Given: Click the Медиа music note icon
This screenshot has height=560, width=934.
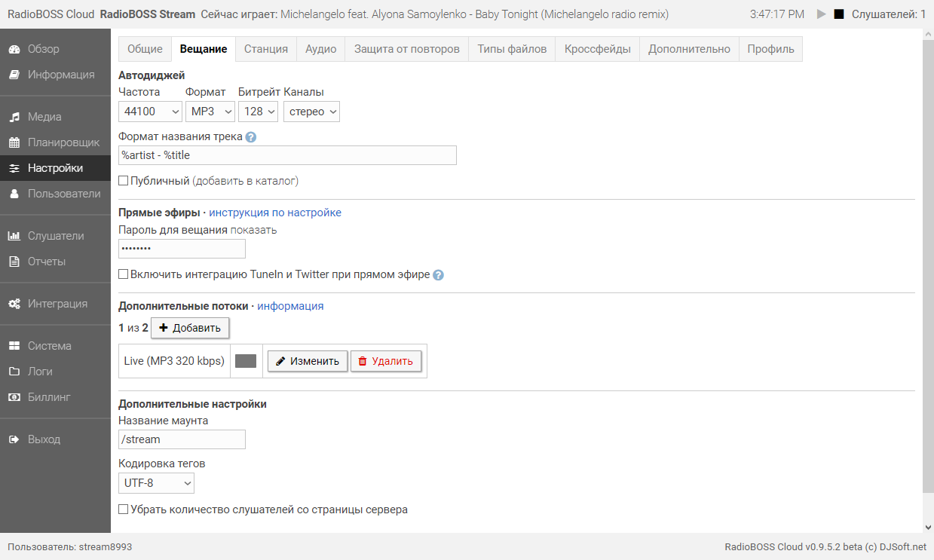Looking at the screenshot, I should click(14, 117).
